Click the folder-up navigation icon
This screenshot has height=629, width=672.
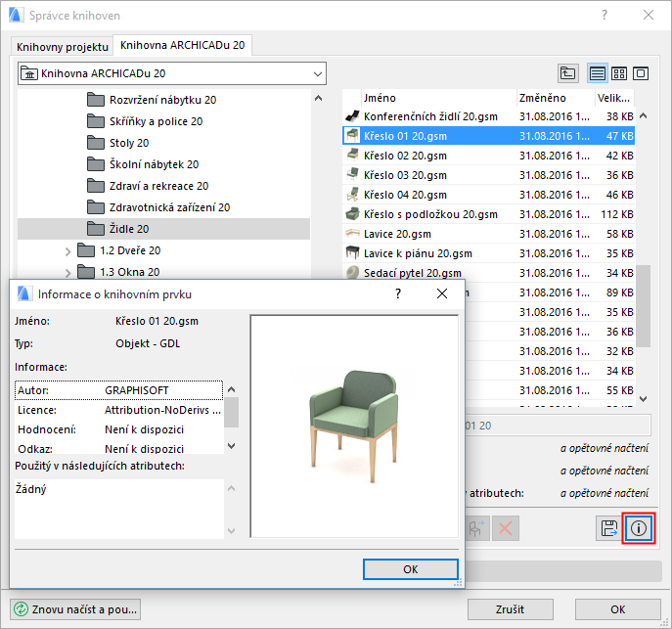(x=568, y=73)
